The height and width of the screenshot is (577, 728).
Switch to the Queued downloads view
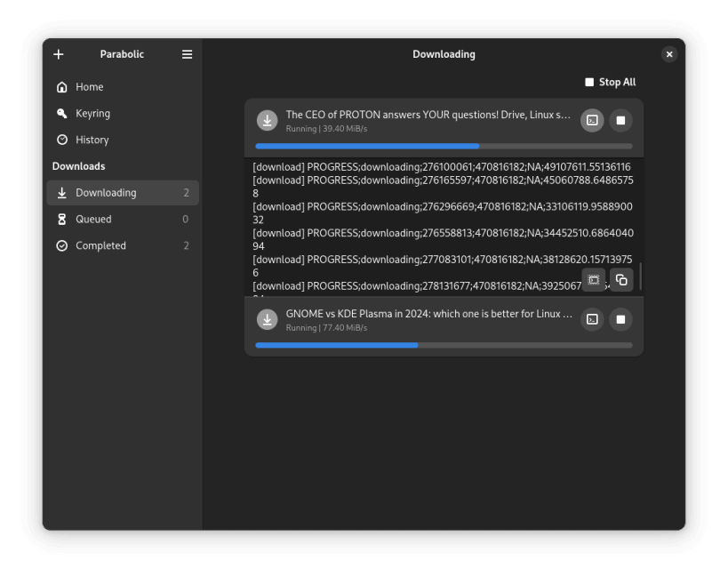(93, 219)
